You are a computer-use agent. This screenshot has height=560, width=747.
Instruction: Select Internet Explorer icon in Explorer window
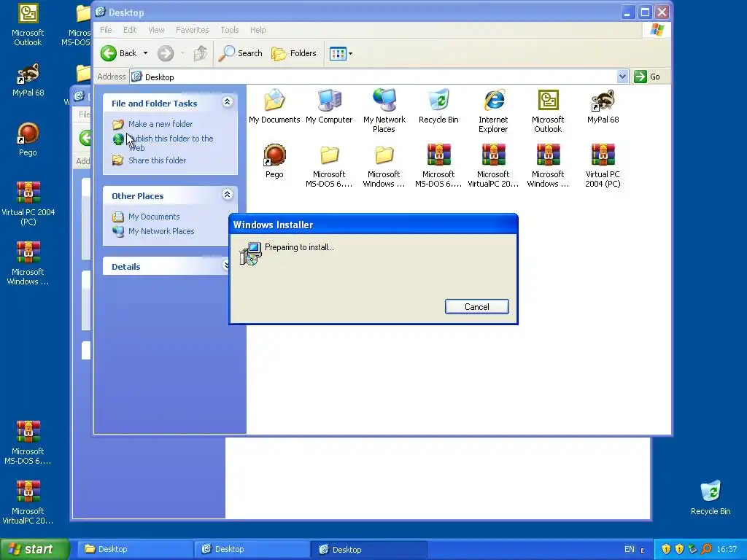click(493, 111)
